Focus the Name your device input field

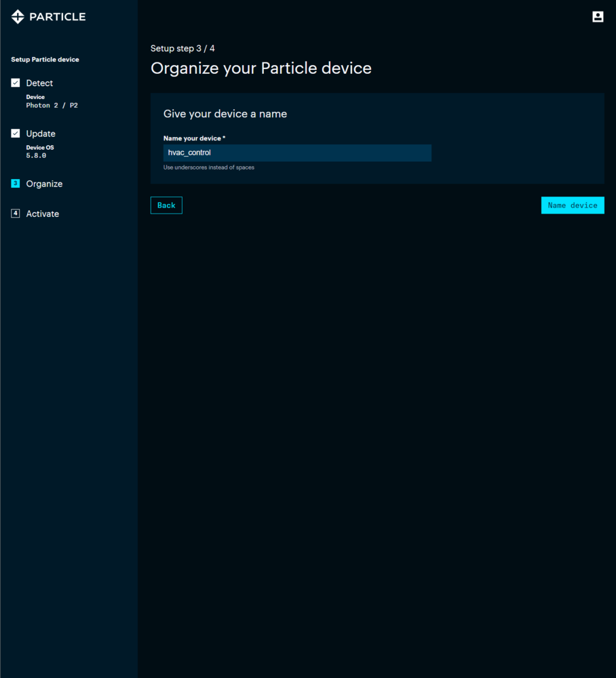(297, 153)
